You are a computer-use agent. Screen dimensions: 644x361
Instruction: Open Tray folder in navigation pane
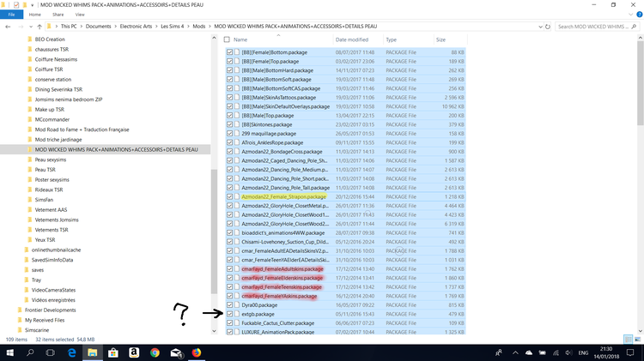[36, 280]
